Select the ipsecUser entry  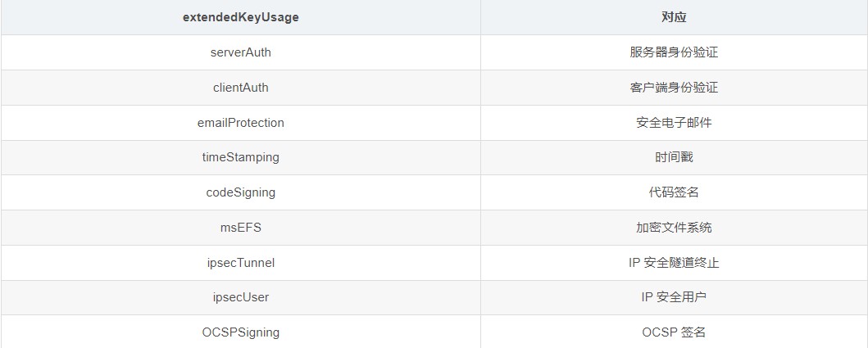pyautogui.click(x=240, y=297)
